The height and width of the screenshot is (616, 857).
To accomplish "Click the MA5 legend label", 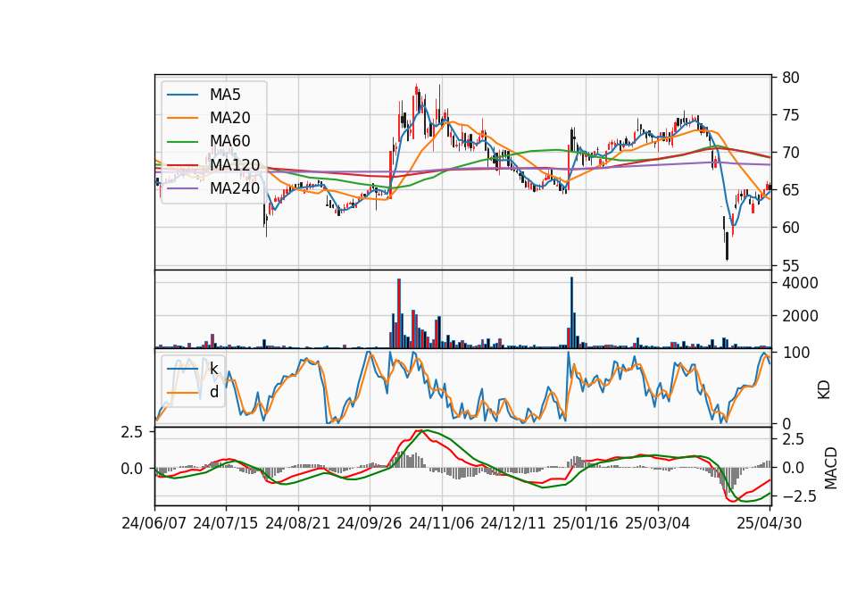I will (225, 95).
